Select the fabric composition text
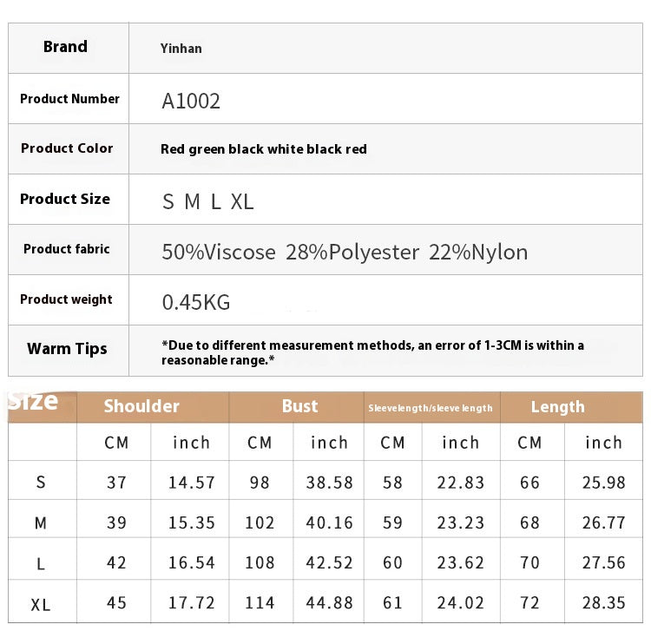The image size is (651, 644). (345, 253)
